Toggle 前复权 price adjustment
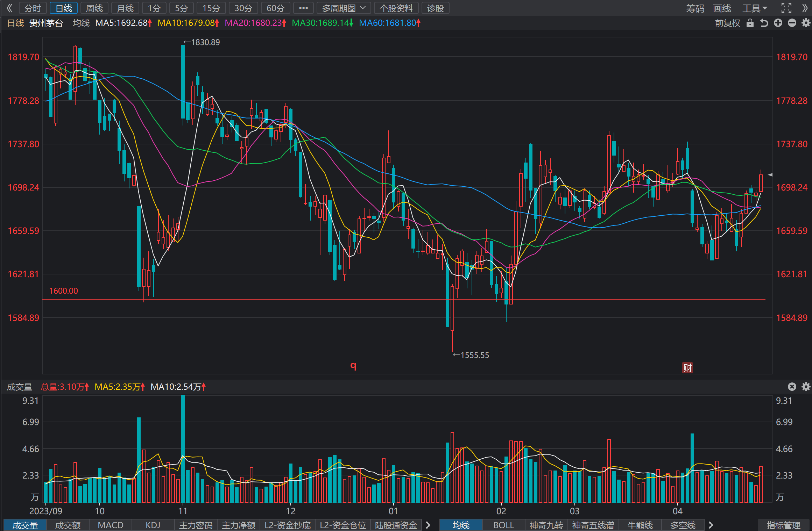 (727, 23)
